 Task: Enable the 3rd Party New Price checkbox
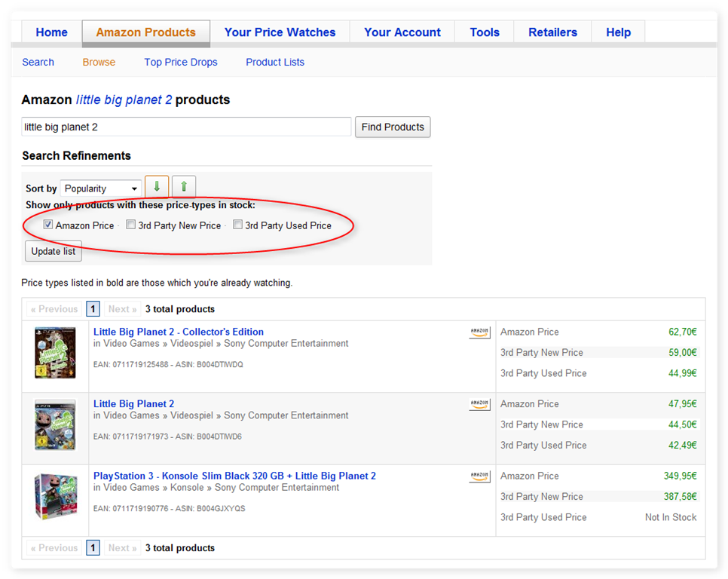131,225
